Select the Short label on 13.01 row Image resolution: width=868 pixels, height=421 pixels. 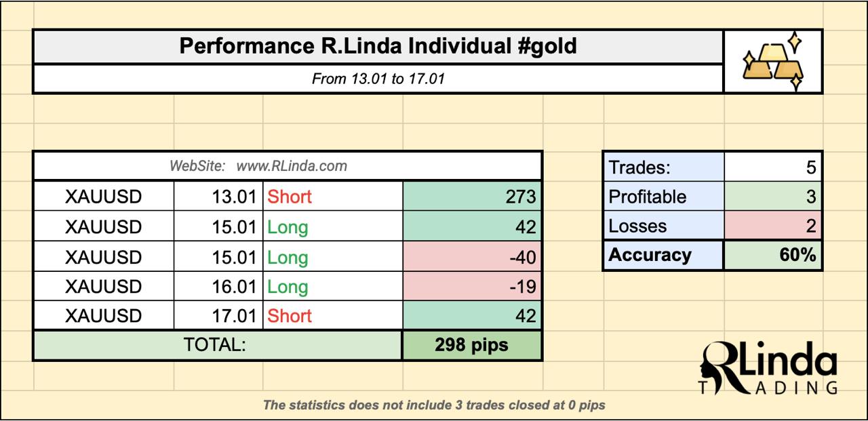290,197
